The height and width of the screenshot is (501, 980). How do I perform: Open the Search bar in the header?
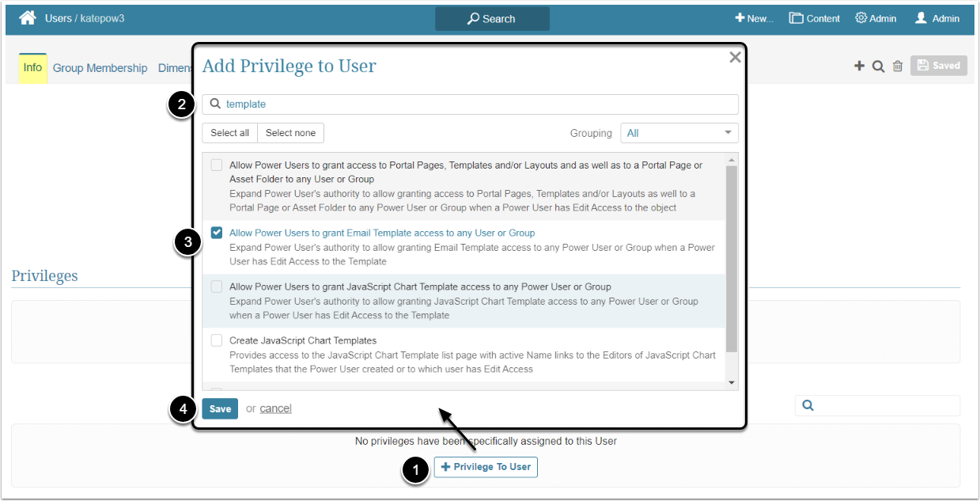pyautogui.click(x=492, y=18)
